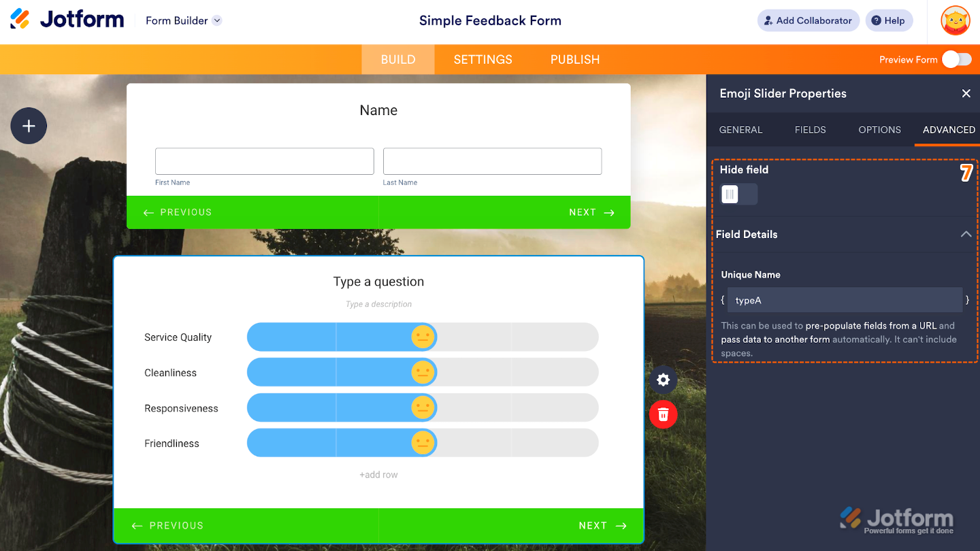Open the FIELDS properties tab

[x=810, y=130]
